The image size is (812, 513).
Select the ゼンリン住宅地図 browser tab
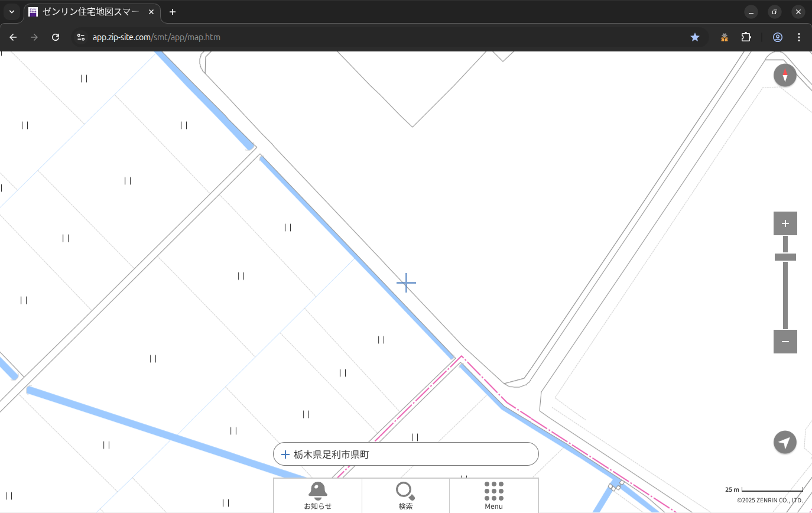tap(89, 12)
